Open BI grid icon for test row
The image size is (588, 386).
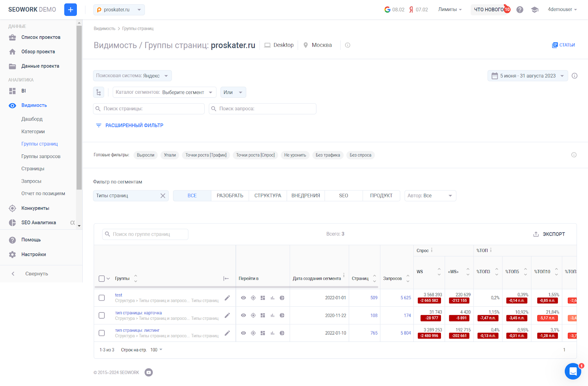(263, 298)
